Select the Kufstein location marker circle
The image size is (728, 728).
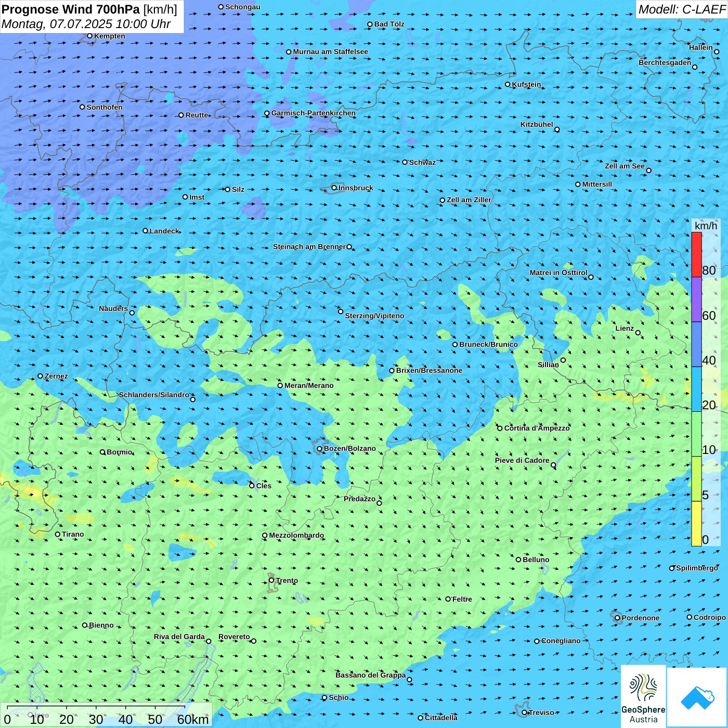508,84
